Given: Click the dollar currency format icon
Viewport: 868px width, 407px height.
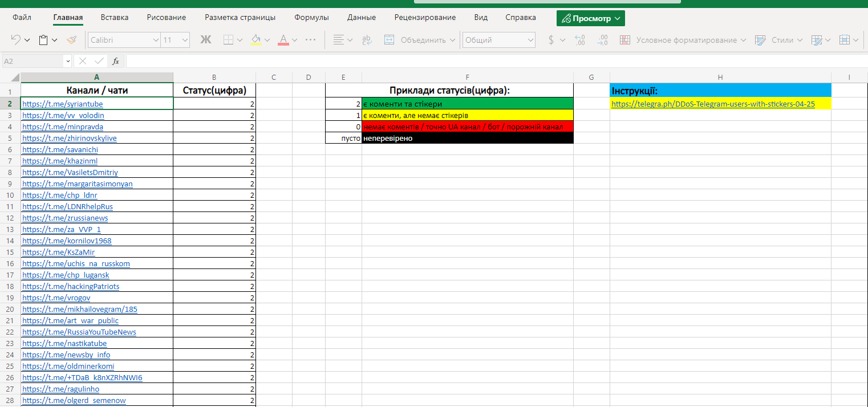Looking at the screenshot, I should [x=551, y=40].
